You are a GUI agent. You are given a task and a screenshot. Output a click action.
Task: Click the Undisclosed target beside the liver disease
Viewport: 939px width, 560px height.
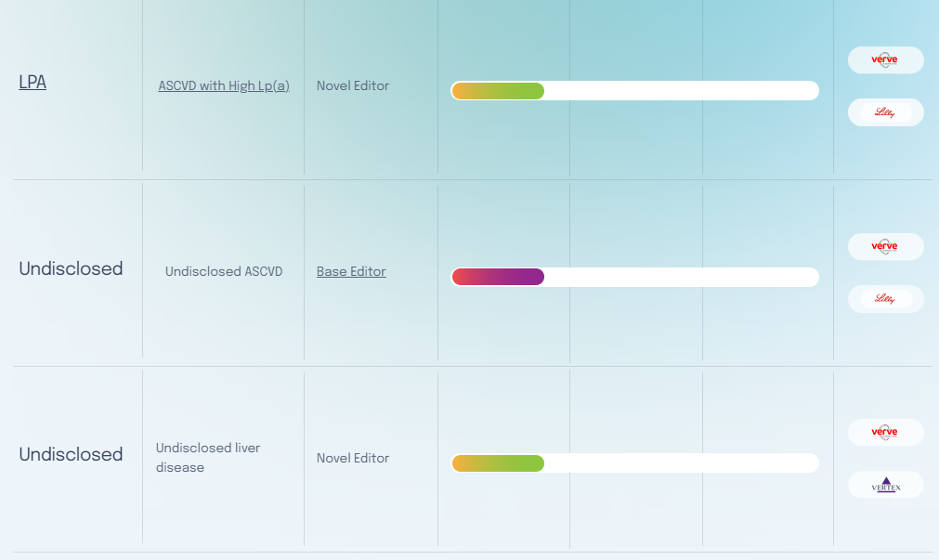(71, 454)
